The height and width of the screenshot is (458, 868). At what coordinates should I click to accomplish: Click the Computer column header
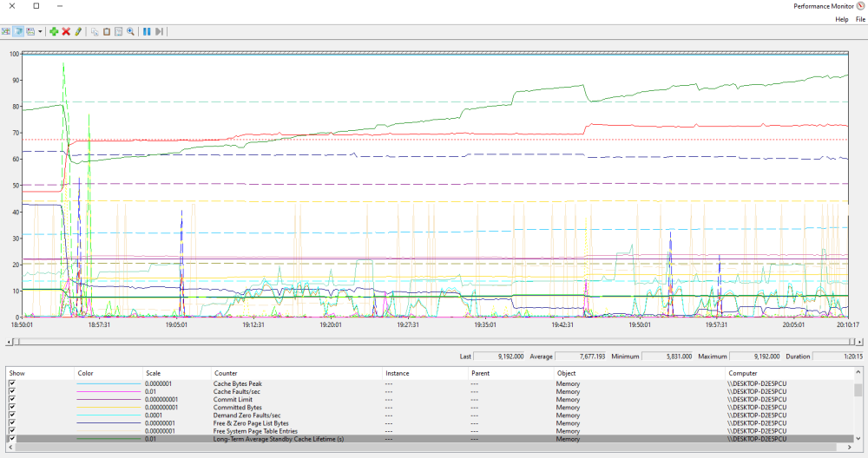tap(789, 373)
